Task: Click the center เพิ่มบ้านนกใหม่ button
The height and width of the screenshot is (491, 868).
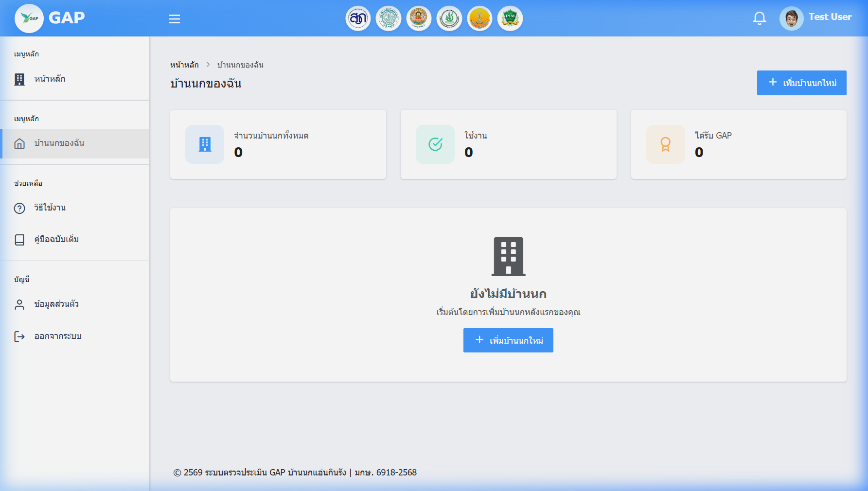Action: click(508, 340)
